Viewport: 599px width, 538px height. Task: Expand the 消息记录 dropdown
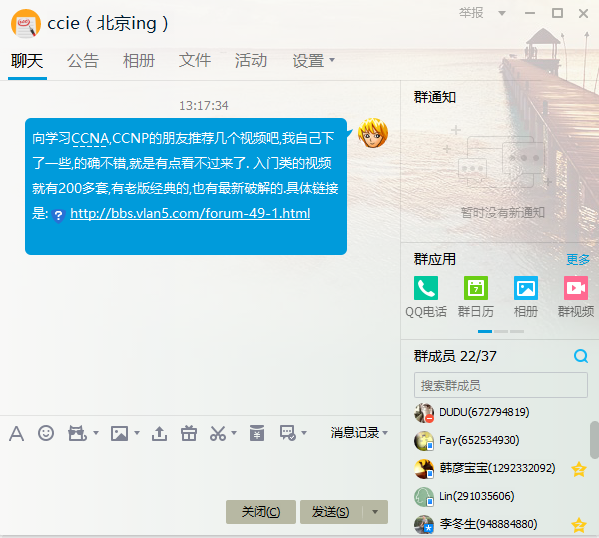(359, 433)
